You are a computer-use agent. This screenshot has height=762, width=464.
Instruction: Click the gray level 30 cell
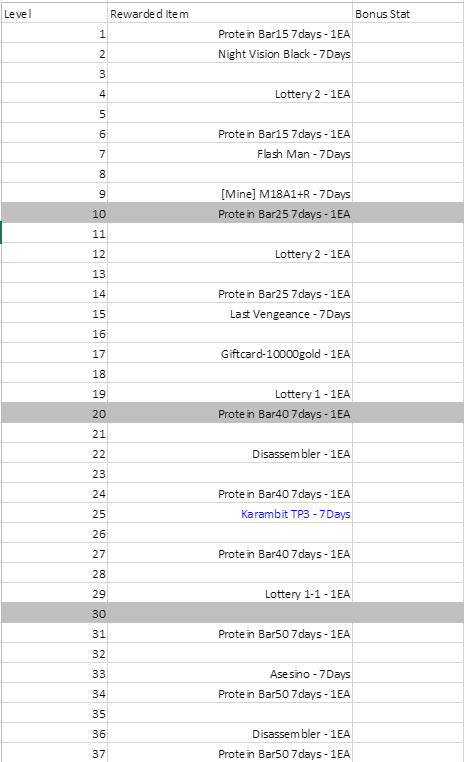pyautogui.click(x=54, y=614)
